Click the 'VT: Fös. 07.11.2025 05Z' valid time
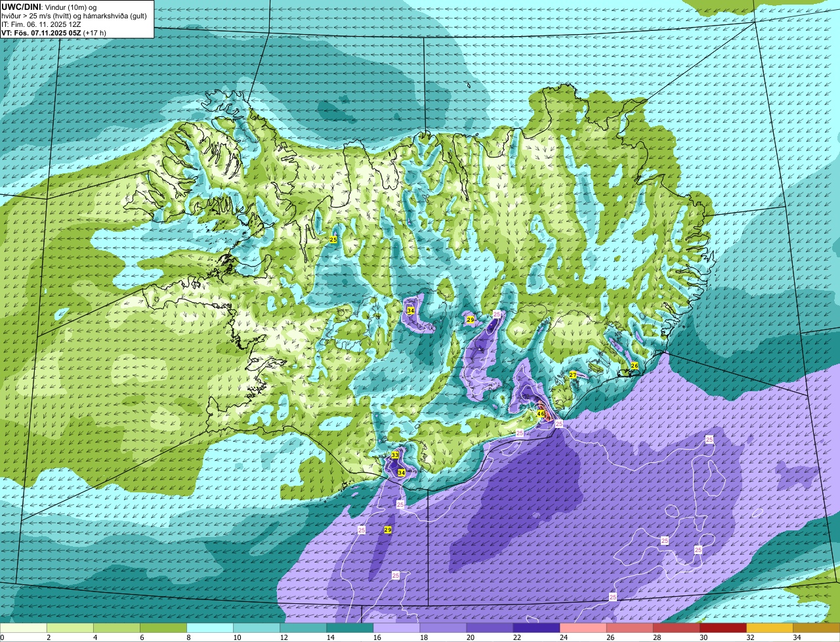This screenshot has width=840, height=642. 41,33
